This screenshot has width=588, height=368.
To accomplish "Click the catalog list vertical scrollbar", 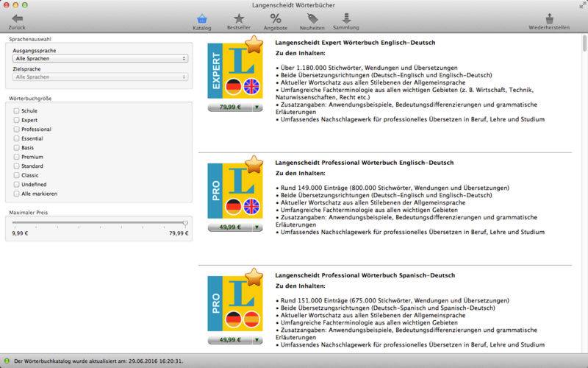I will coord(584,43).
